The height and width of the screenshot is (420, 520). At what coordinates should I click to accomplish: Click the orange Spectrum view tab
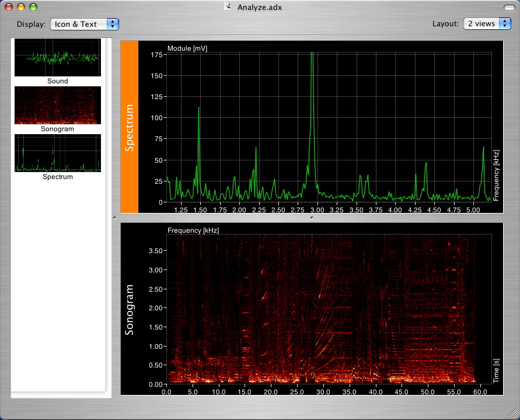(130, 127)
